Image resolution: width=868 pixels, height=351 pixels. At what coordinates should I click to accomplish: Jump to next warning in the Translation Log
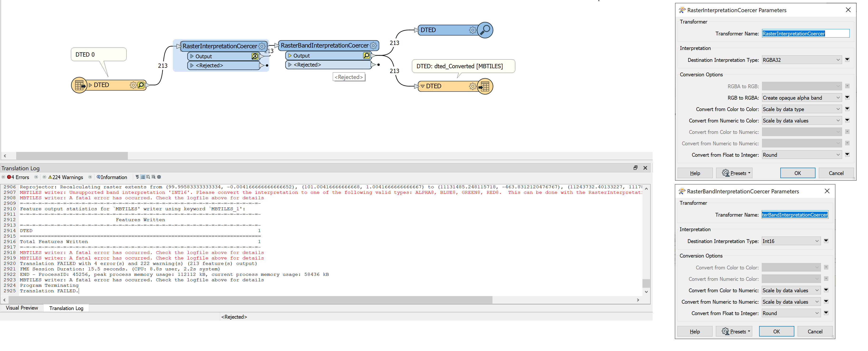(x=90, y=177)
